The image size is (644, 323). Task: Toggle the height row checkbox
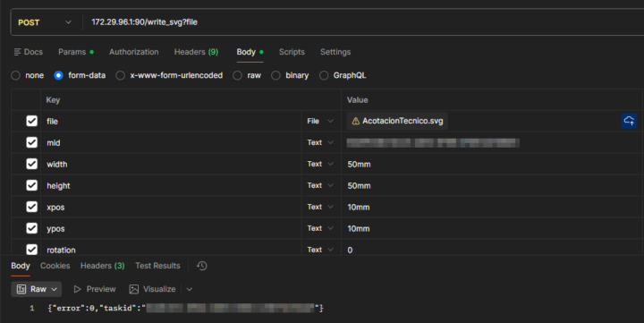coord(31,185)
